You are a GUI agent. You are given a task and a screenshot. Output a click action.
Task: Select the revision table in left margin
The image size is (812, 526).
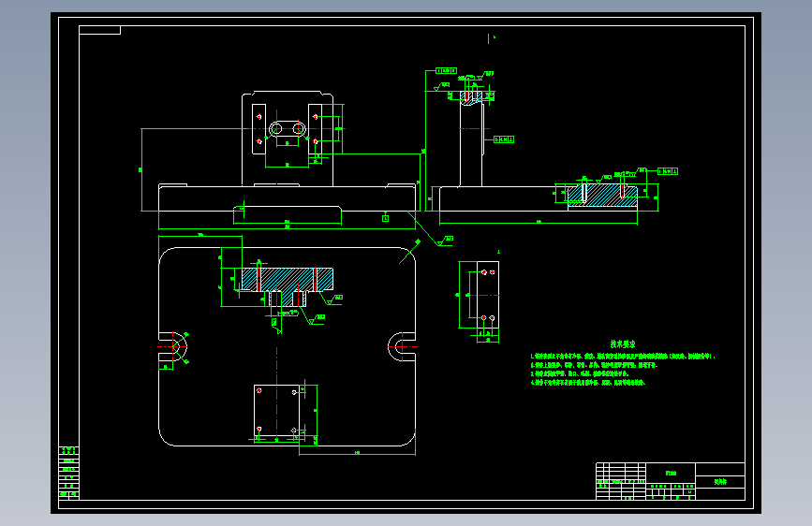click(69, 473)
